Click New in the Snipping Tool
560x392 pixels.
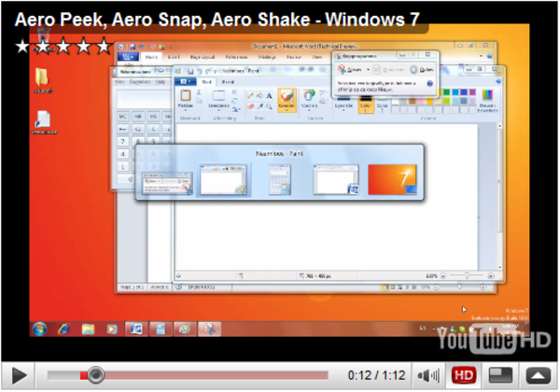(350, 70)
